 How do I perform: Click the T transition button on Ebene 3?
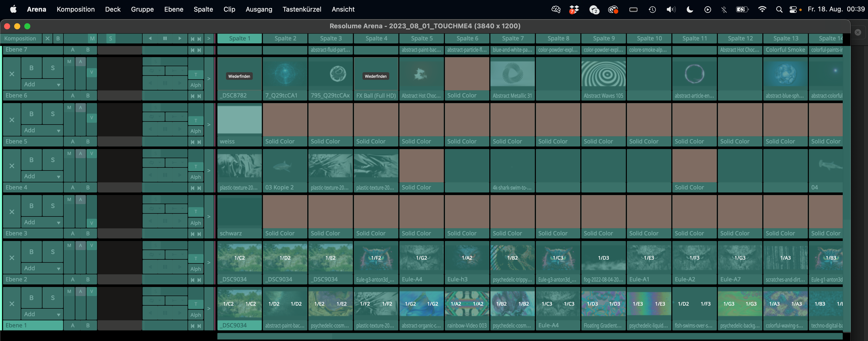(x=195, y=212)
